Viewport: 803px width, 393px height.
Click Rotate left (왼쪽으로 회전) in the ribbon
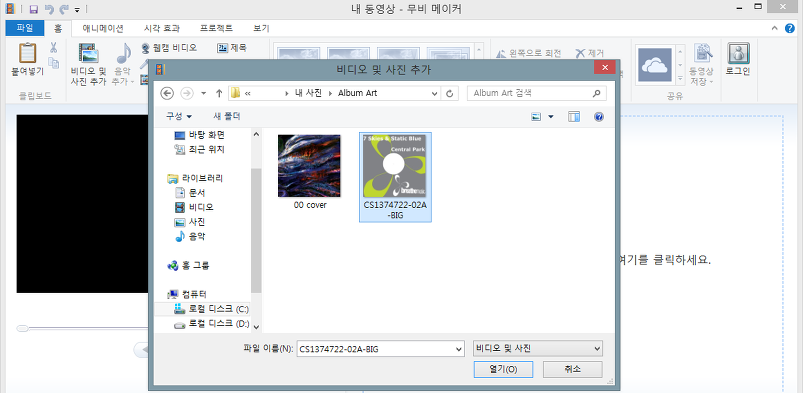pyautogui.click(x=529, y=53)
